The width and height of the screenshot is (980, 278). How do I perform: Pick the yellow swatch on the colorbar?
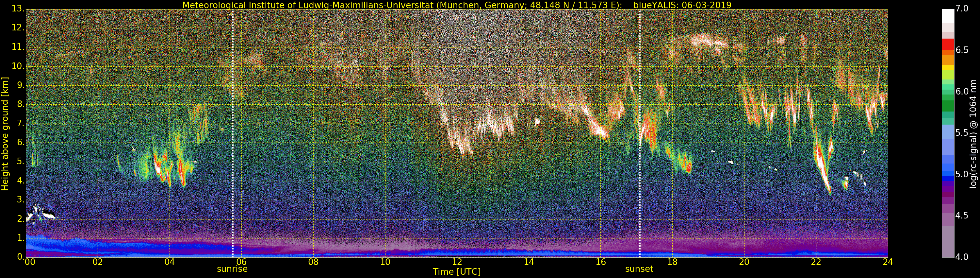tap(948, 67)
